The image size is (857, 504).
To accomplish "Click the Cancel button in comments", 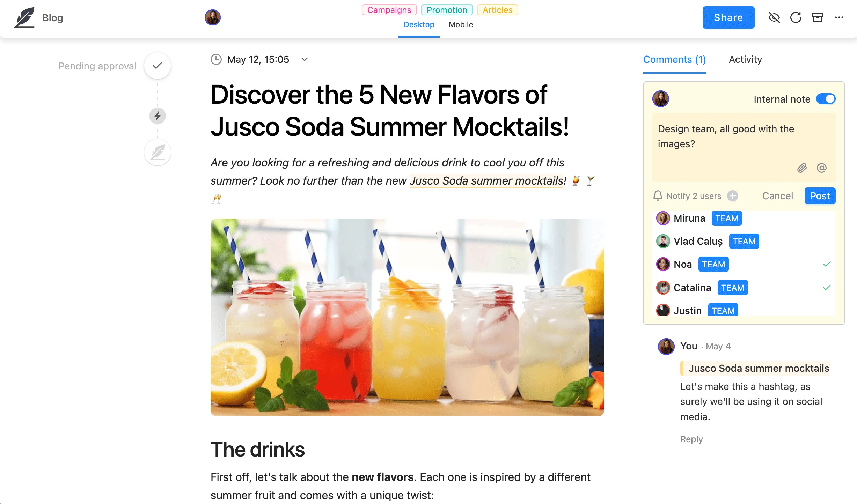I will tap(778, 195).
